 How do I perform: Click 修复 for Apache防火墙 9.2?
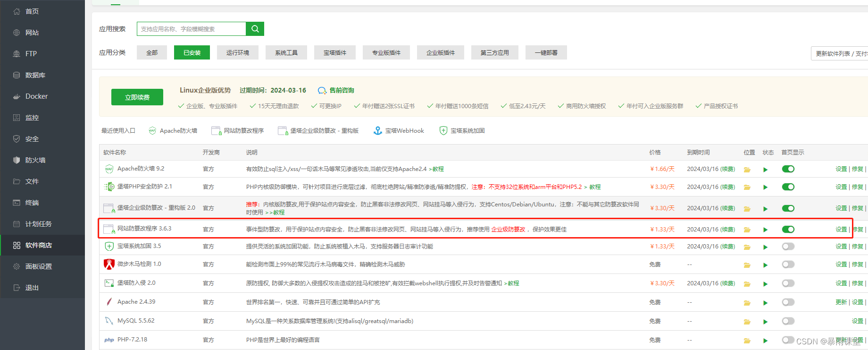pyautogui.click(x=857, y=169)
